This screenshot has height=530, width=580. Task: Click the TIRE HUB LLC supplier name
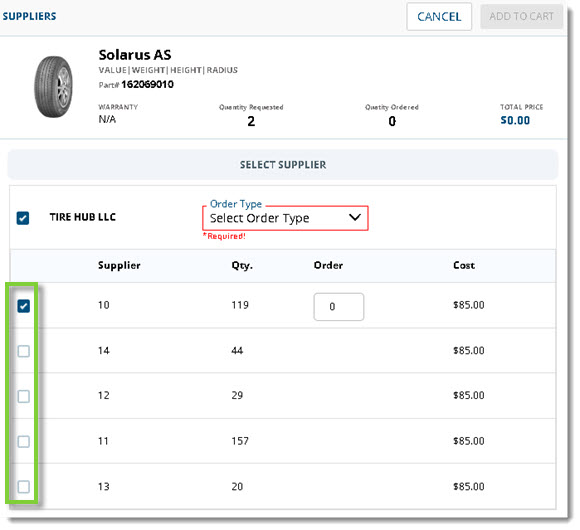click(x=83, y=217)
